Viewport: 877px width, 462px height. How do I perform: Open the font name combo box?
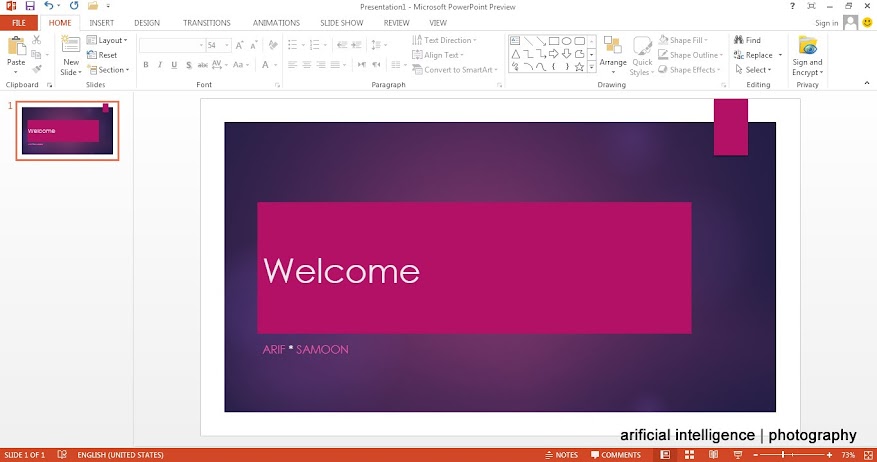[x=172, y=45]
